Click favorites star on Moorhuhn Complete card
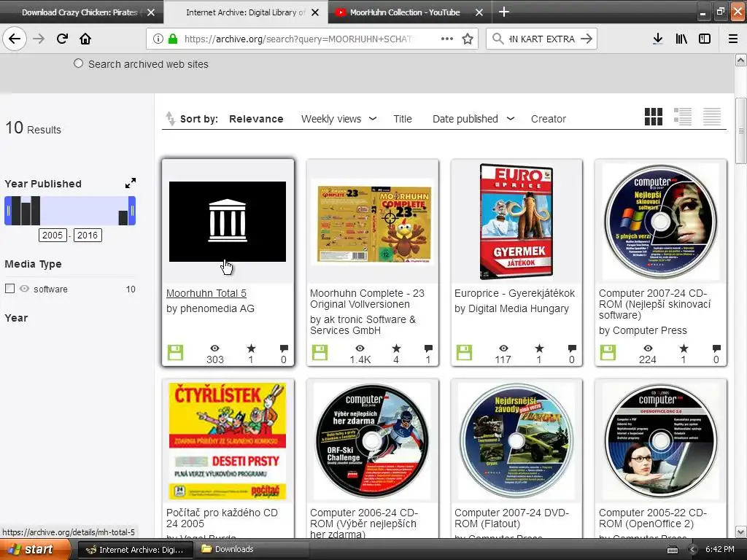This screenshot has width=747, height=560. (x=396, y=349)
